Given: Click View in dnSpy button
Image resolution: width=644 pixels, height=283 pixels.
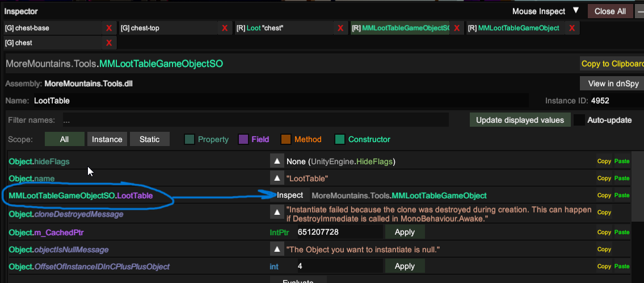Looking at the screenshot, I should [612, 84].
